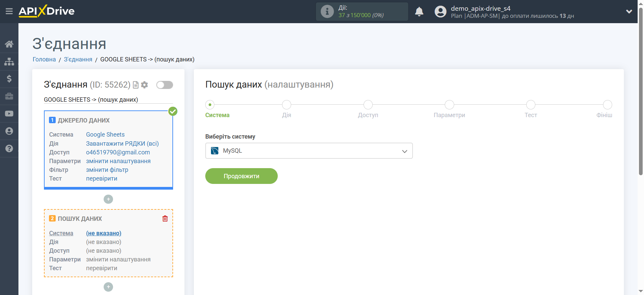
Task: Open the profile sidebar icon
Action: [x=9, y=131]
